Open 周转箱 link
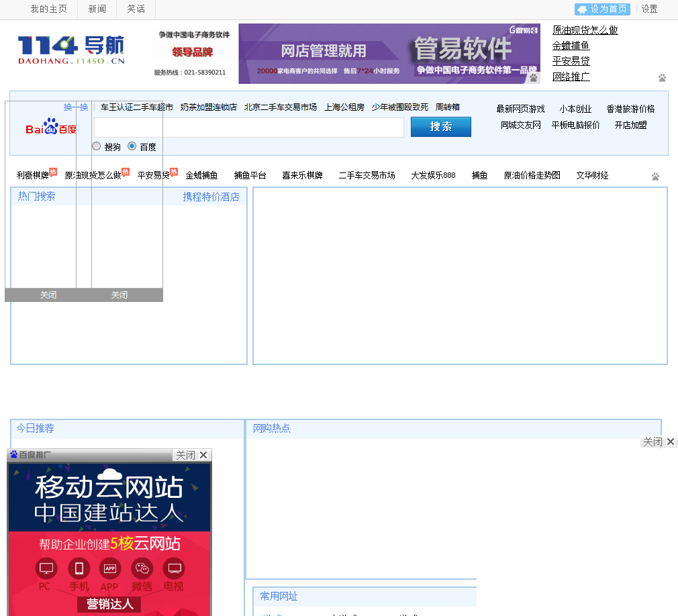The height and width of the screenshot is (616, 678). (x=447, y=107)
